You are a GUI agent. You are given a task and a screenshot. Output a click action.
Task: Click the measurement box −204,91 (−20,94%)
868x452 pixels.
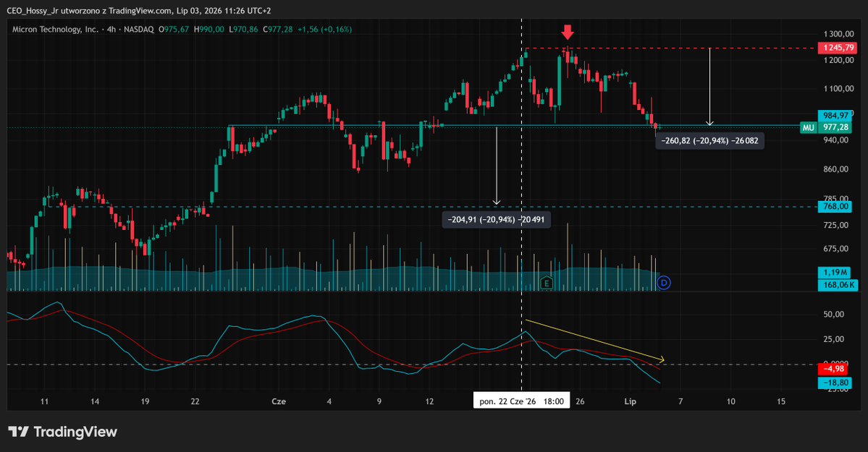click(496, 220)
